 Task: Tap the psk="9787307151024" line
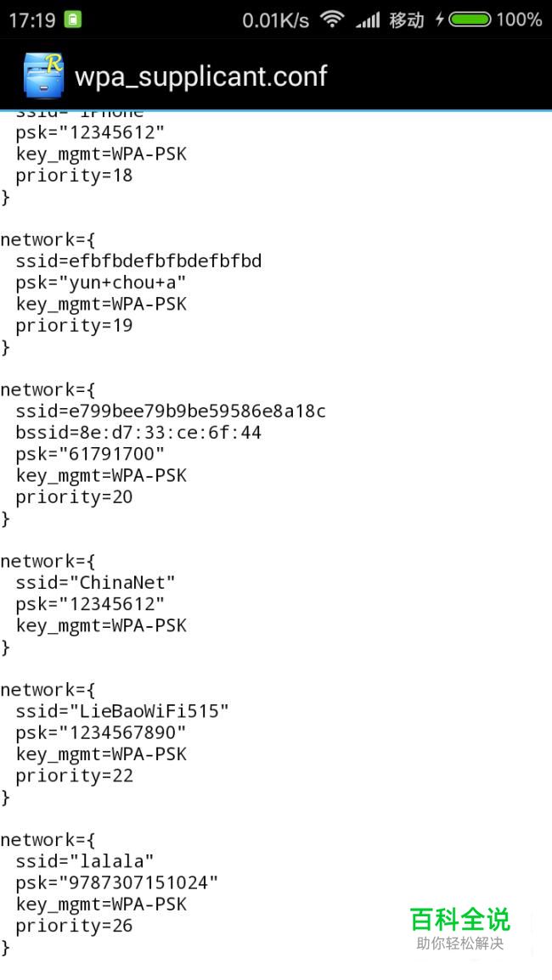[x=117, y=882]
